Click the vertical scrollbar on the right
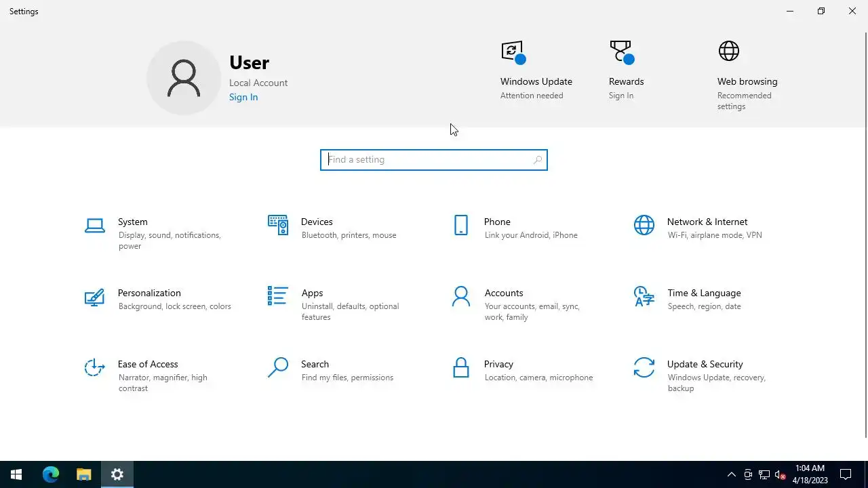Screen dimensions: 868x488 (x=865, y=235)
